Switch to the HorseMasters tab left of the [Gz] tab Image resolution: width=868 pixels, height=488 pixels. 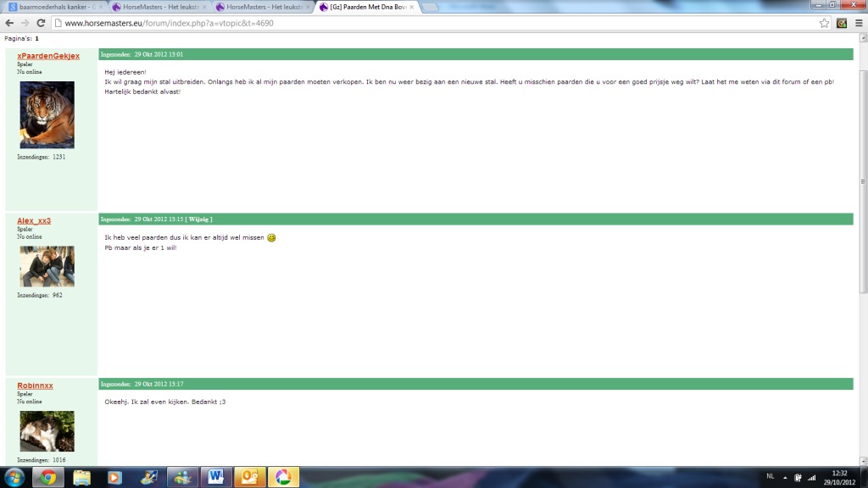264,7
